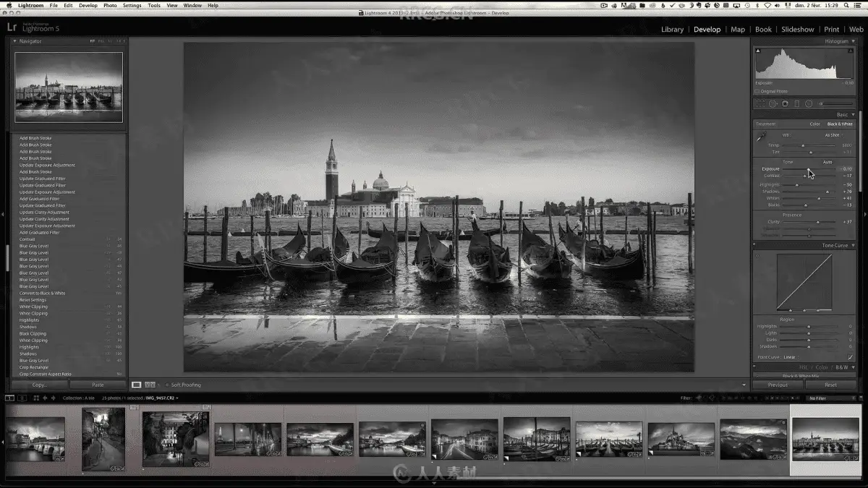Collapse the Histogram panel
The width and height of the screenshot is (868, 488).
point(853,41)
